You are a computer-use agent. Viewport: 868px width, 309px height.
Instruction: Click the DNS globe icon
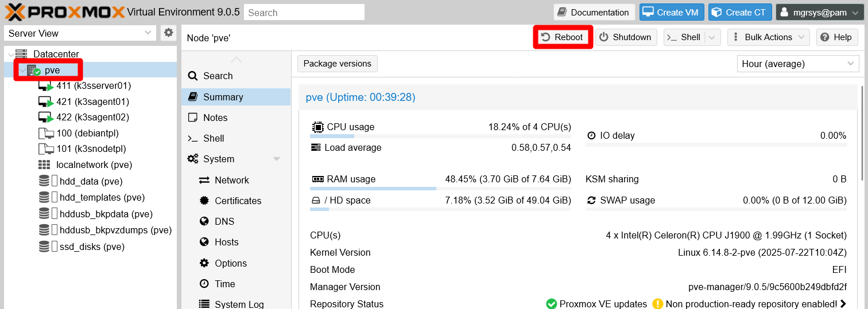[204, 221]
